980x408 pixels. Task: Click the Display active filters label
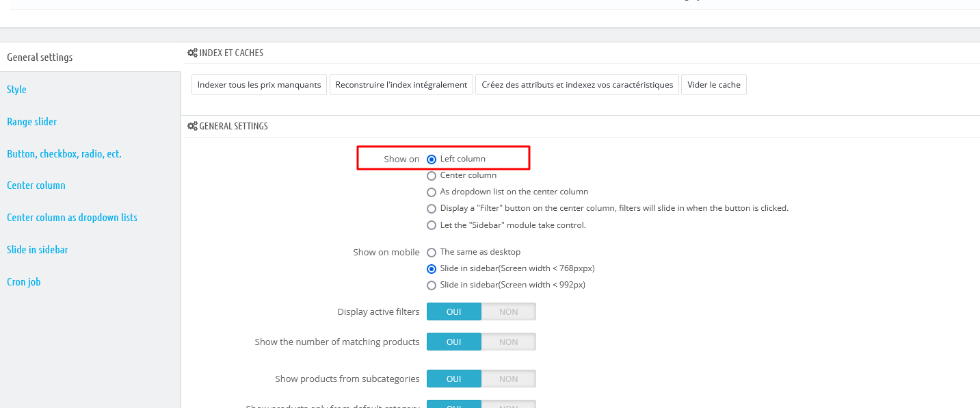coord(378,311)
